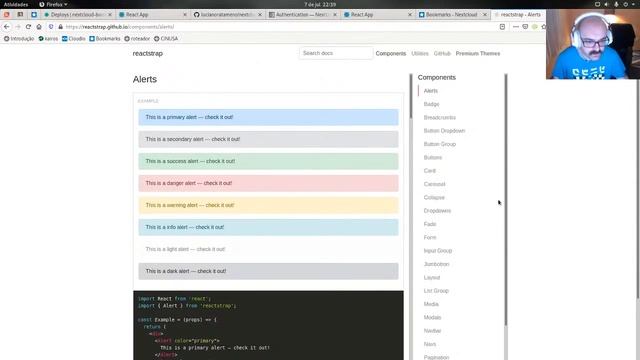This screenshot has height=360, width=640.
Task: Focus the Search docs field
Action: (336, 53)
